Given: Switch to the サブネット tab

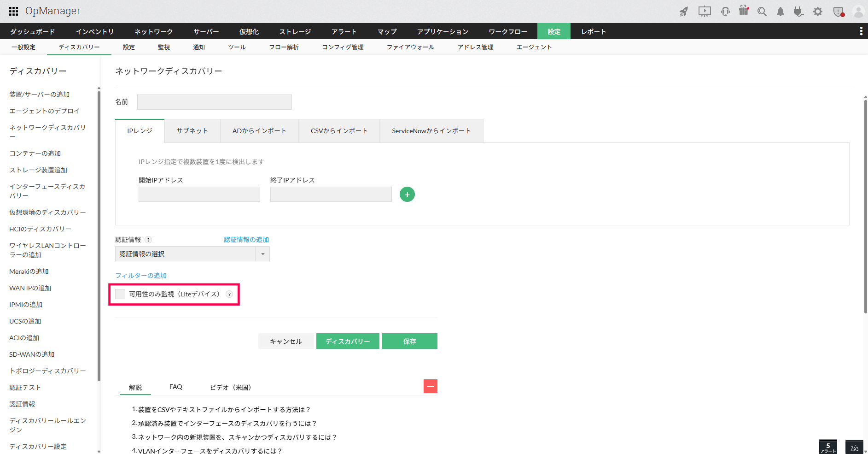Looking at the screenshot, I should (192, 131).
